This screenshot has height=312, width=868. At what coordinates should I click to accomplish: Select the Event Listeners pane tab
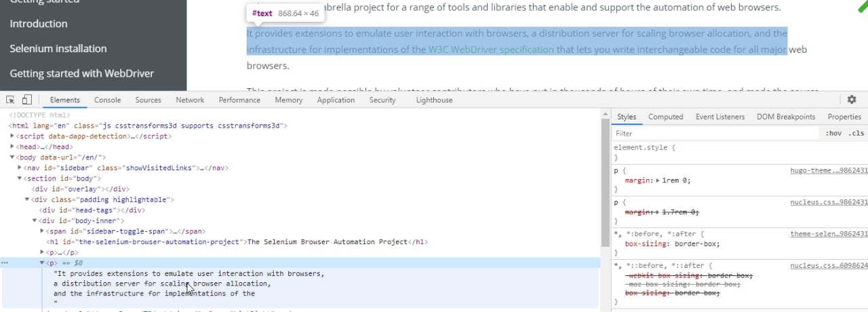point(720,117)
